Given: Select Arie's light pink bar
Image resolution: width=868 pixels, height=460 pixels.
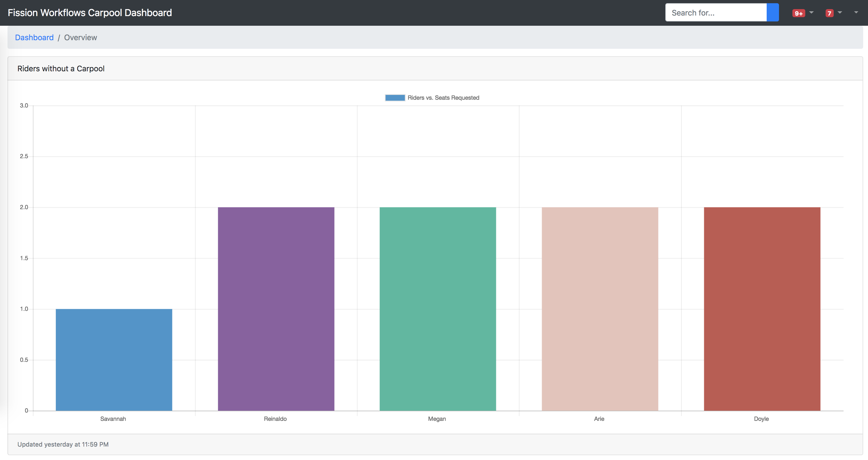Looking at the screenshot, I should pos(600,309).
